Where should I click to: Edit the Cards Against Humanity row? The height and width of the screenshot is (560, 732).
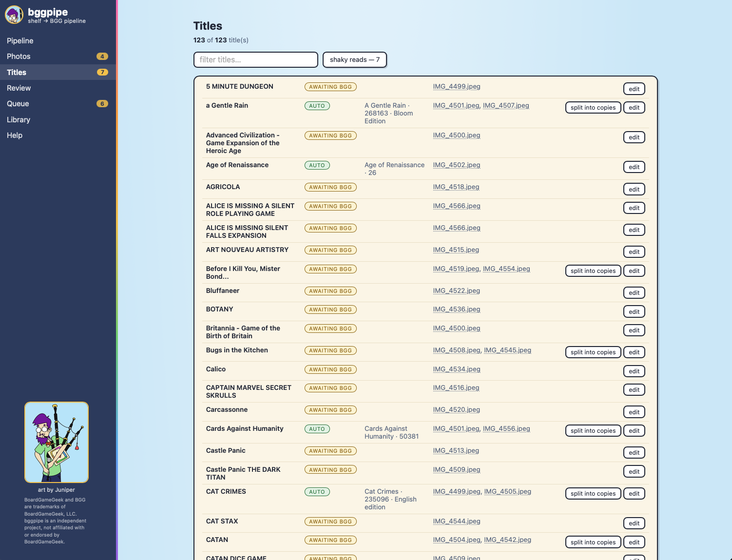pyautogui.click(x=634, y=430)
